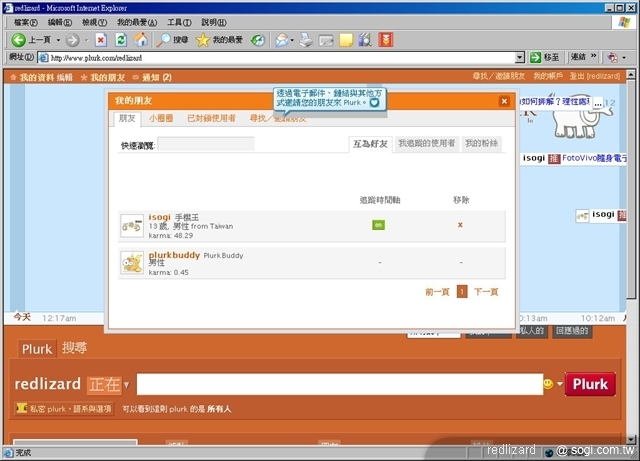
Task: Close the 我的朋友 dialog with X
Action: (504, 101)
